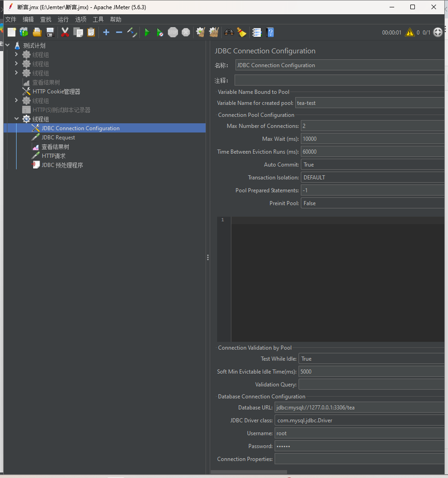The width and height of the screenshot is (448, 478).
Task: Select HTTP请求 in the tree
Action: (x=54, y=156)
